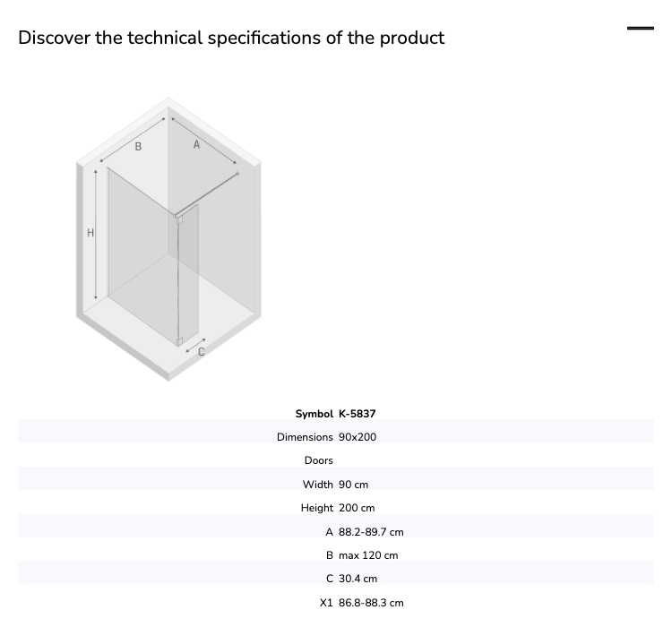Click dimension label B on the diagram

[138, 147]
